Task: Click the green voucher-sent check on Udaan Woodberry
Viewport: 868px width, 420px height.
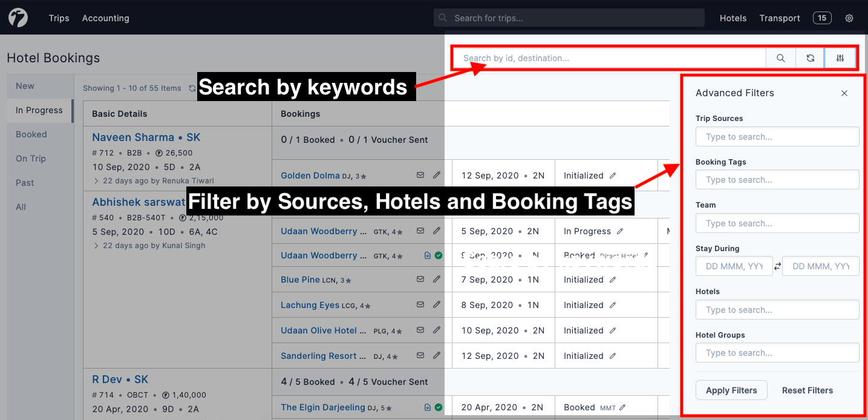Action: click(440, 255)
